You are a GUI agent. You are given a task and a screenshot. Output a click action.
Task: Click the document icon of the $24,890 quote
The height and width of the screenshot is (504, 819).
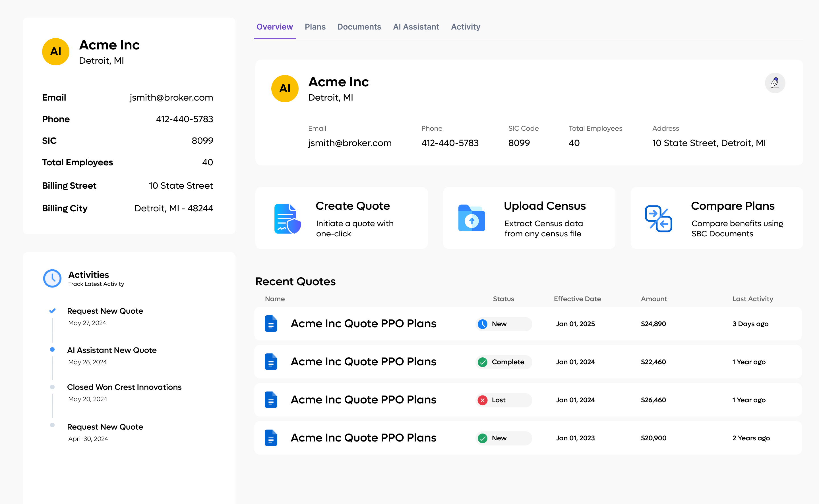(271, 324)
